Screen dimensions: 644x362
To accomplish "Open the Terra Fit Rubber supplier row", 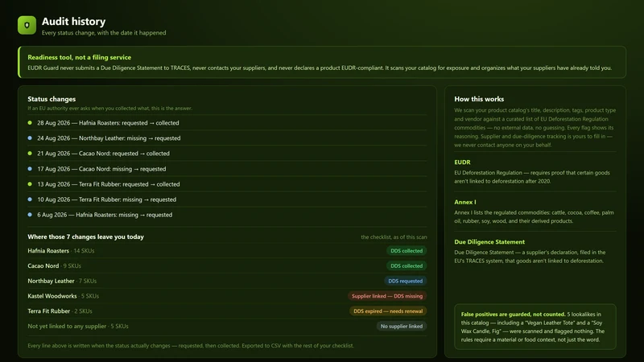I will 227,311.
